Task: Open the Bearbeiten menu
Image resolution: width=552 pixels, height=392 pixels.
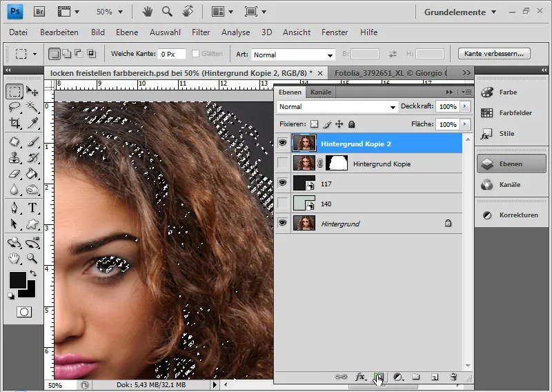Action: [x=59, y=32]
